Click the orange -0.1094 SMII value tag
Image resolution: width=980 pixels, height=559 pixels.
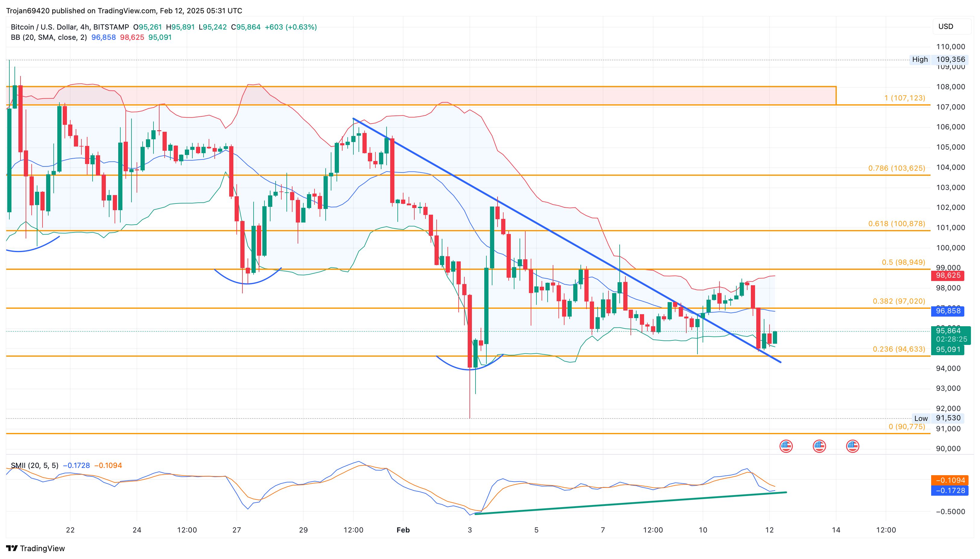(950, 480)
